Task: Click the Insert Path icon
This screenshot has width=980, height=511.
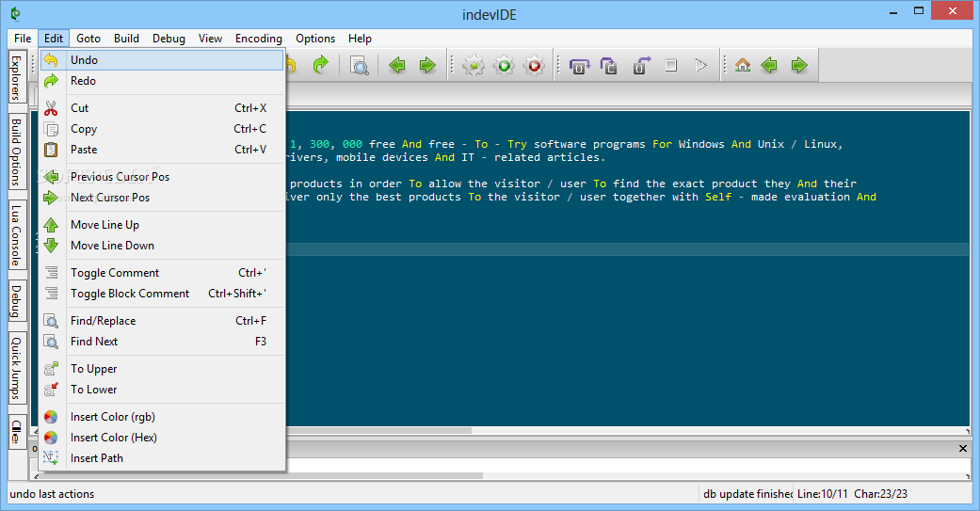Action: pos(51,458)
